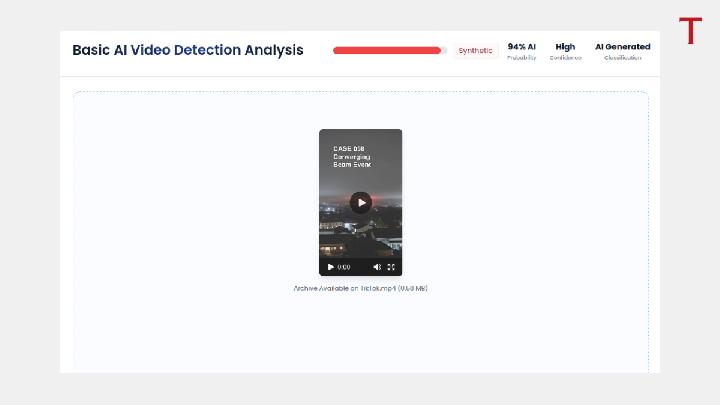The height and width of the screenshot is (405, 720).
Task: Click the red T logo
Action: click(x=691, y=31)
